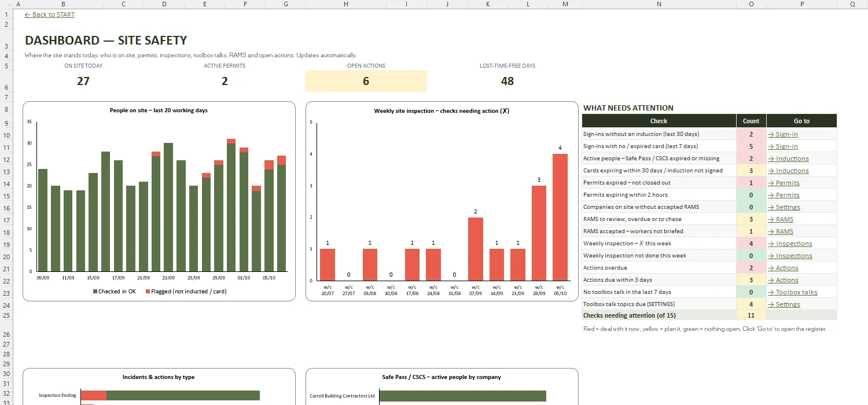Click 'Carroll Building Contractors Ltd' chart label
Image resolution: width=868 pixels, height=405 pixels.
point(343,396)
